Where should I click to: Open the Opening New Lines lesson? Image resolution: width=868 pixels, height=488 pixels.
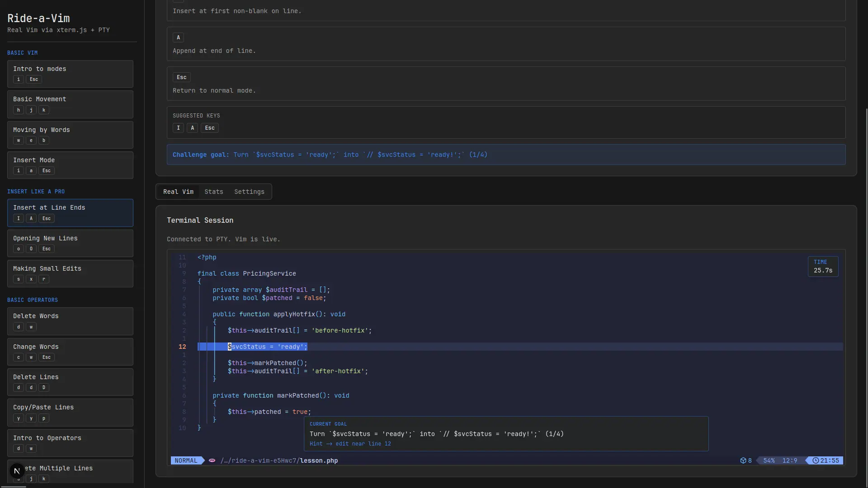(70, 243)
